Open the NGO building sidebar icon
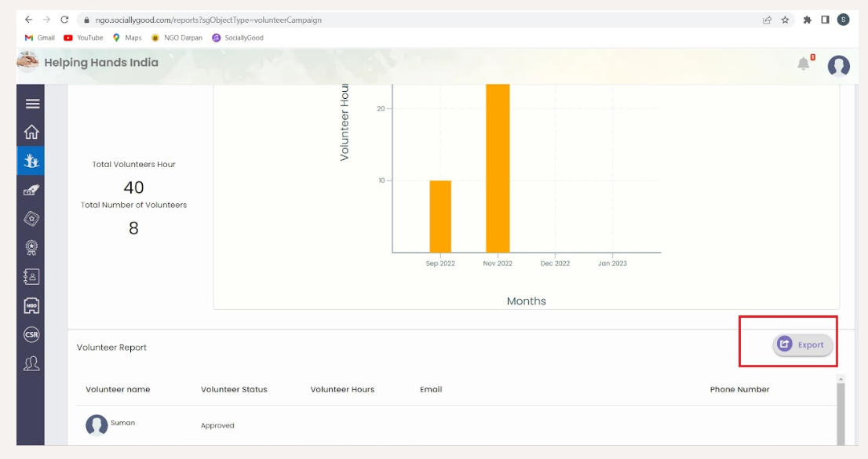The height and width of the screenshot is (459, 868). point(31,306)
